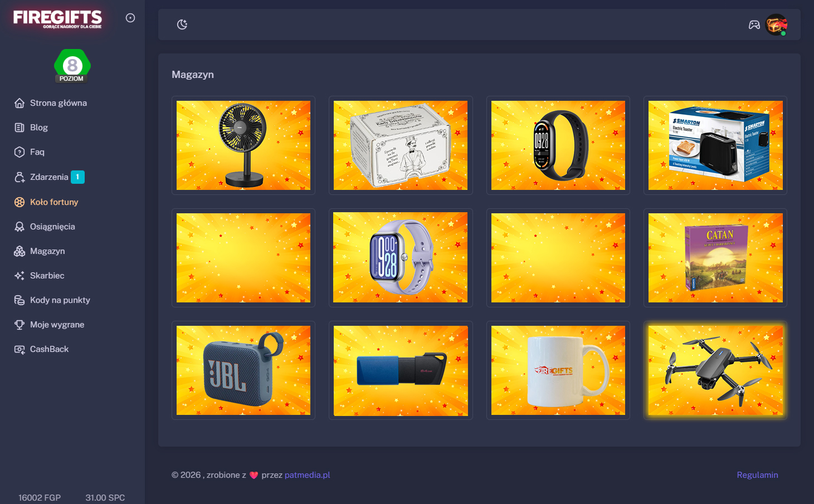This screenshot has width=814, height=504.
Task: Click the green online status dot on avatar
Action: 783,32
